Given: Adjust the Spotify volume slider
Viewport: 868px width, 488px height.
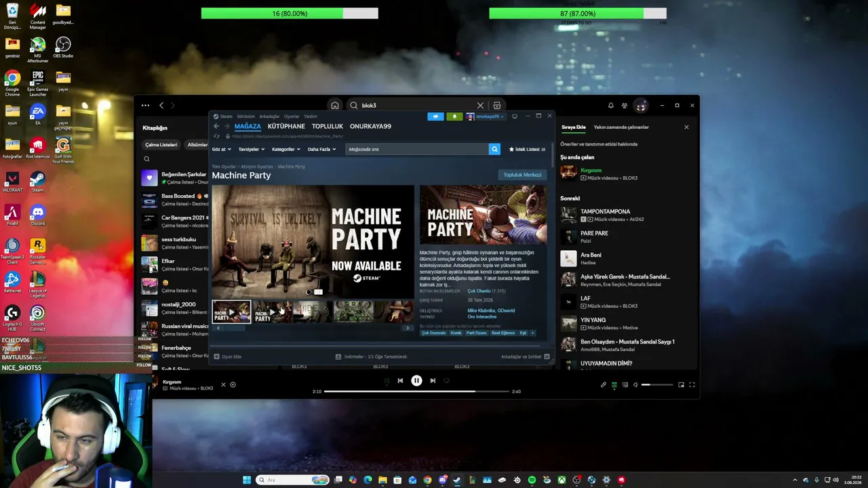Looking at the screenshot, I should click(x=657, y=384).
